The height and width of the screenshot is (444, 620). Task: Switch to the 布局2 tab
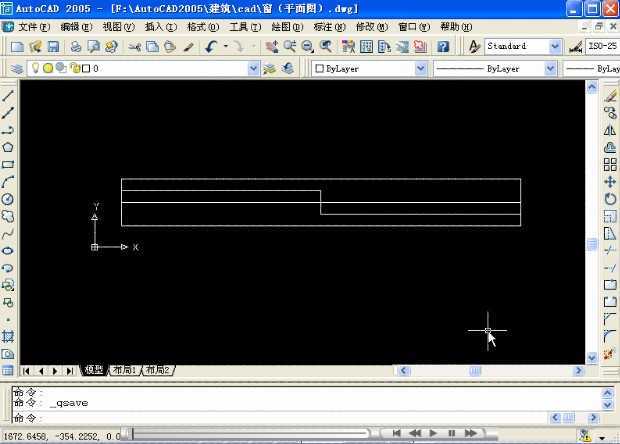point(158,370)
